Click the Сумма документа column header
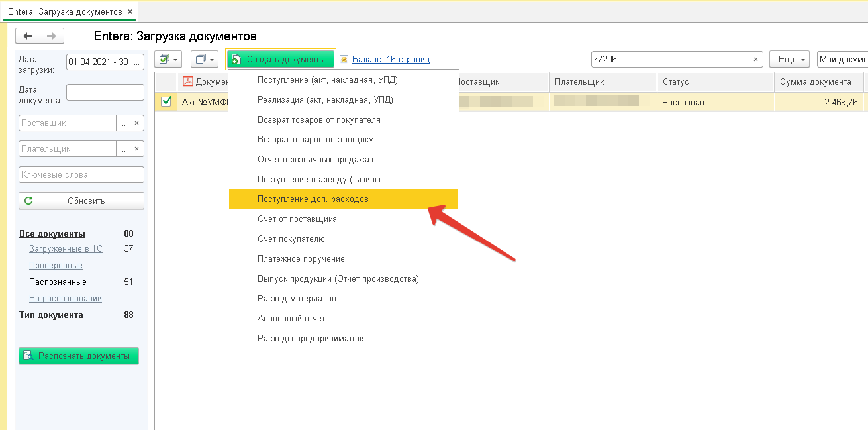Screen dimensions: 868x430 pos(818,81)
